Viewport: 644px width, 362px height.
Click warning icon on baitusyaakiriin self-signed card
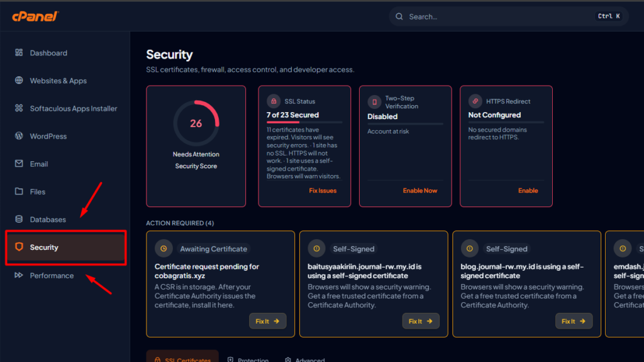click(317, 249)
